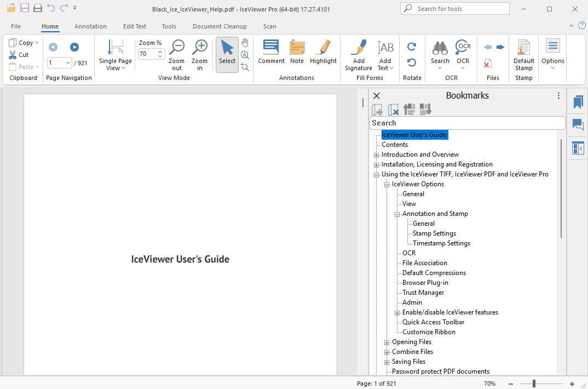Click the Bookmarks panel vertical scrollbar
Viewport: 588px width, 389px height.
[561, 188]
